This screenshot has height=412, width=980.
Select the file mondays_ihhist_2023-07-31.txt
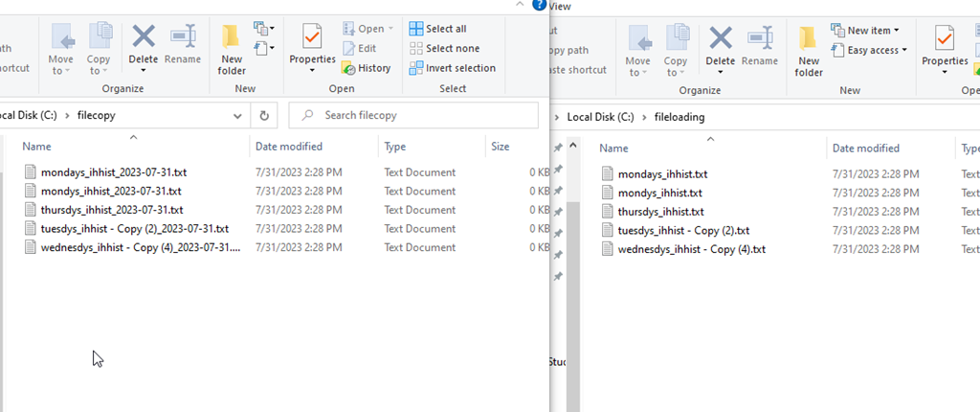113,172
